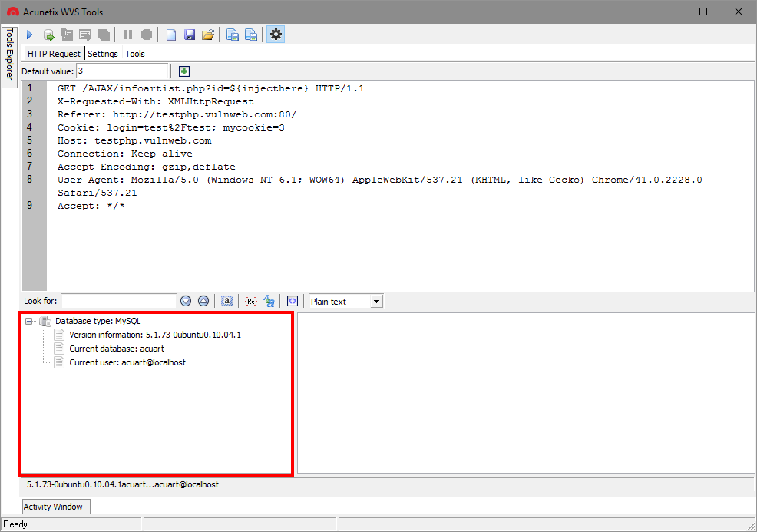Click the first document-with-disk export icon
Image resolution: width=757 pixels, height=532 pixels.
point(232,35)
